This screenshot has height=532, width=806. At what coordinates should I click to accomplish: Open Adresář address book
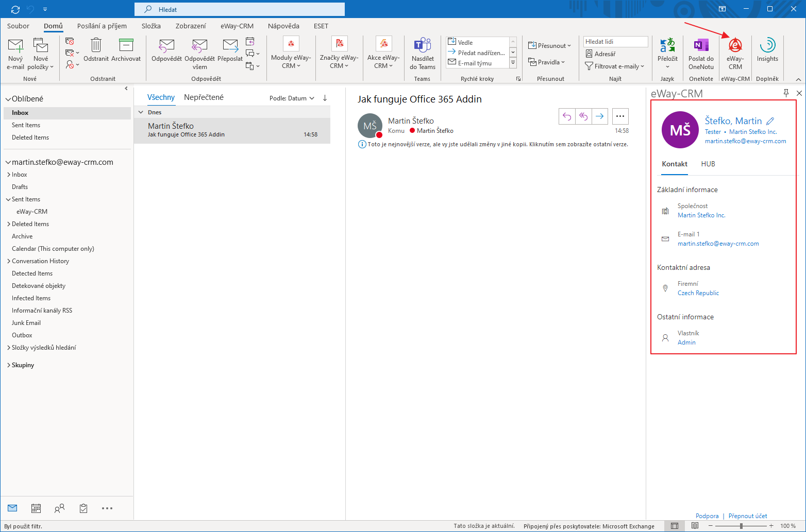600,54
